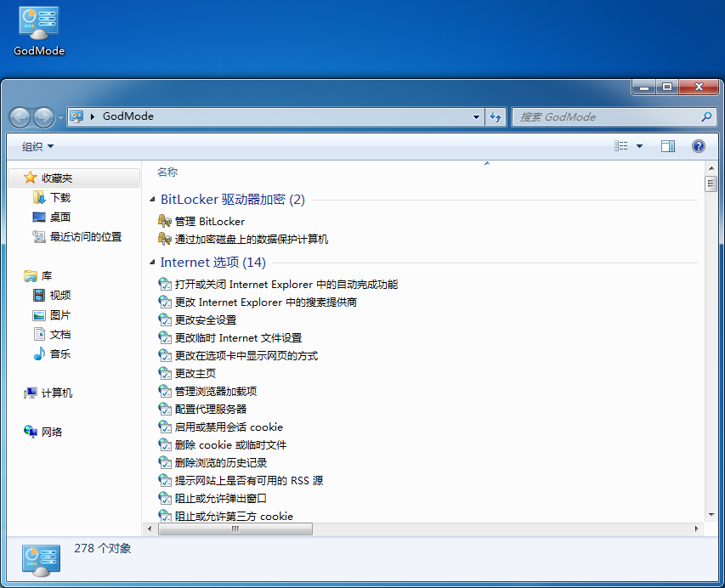Click the 名称 column header

(167, 172)
